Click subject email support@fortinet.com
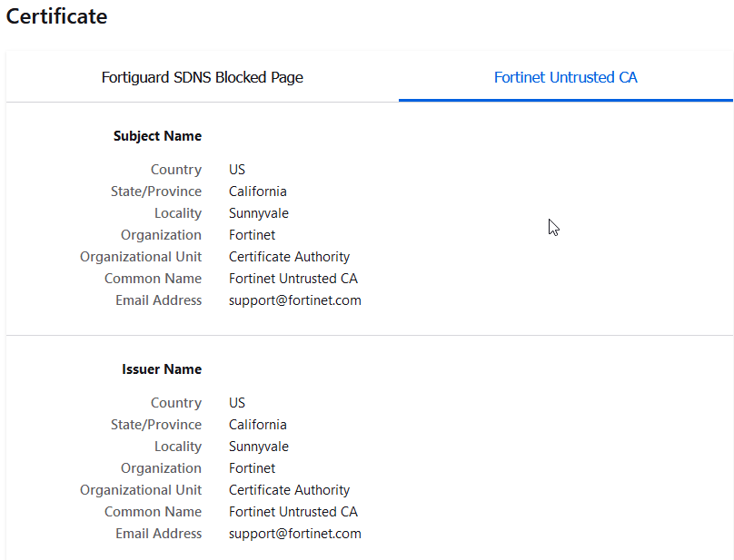734x560 pixels. (x=294, y=300)
